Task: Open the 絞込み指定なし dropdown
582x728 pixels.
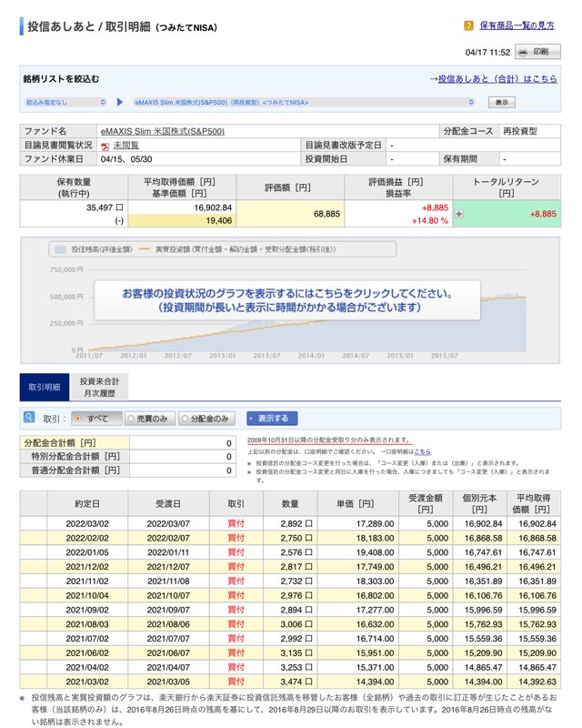Action: 65,102
